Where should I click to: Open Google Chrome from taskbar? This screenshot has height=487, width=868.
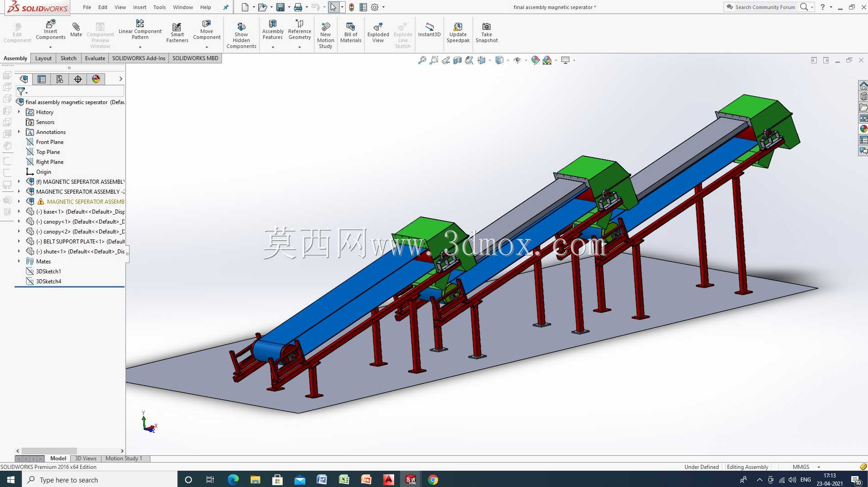(433, 480)
